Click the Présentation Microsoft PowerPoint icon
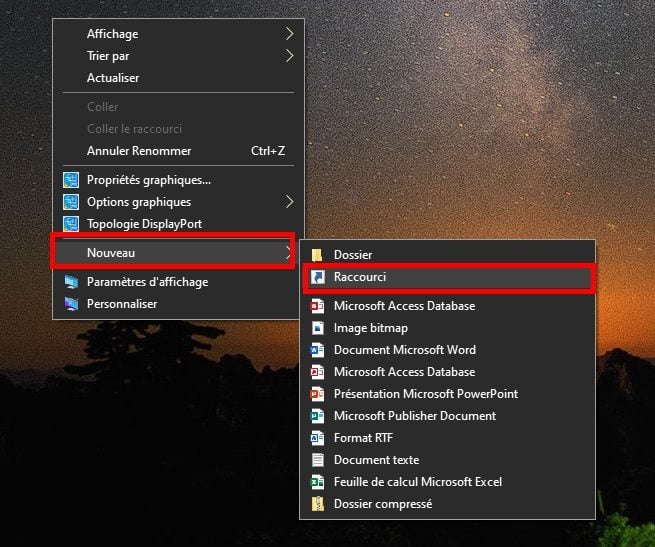This screenshot has width=655, height=547. [x=317, y=394]
